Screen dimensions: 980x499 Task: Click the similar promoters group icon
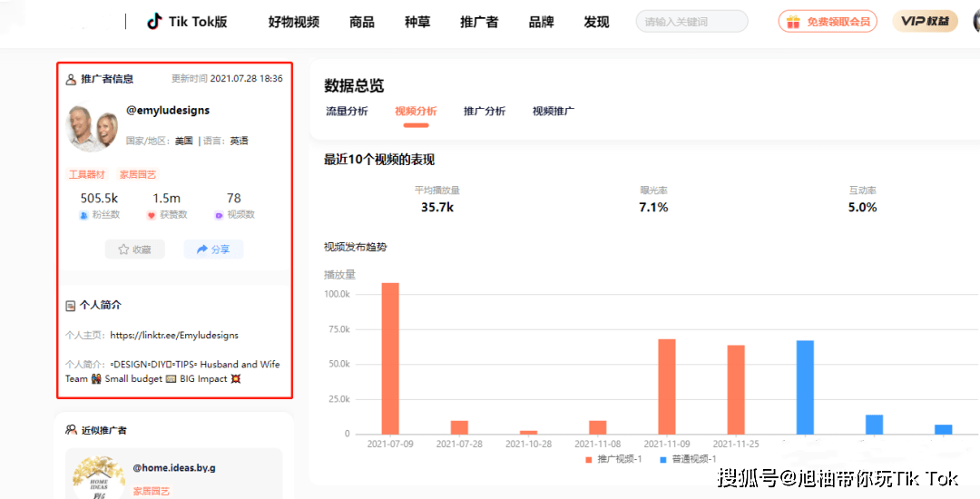click(x=71, y=430)
